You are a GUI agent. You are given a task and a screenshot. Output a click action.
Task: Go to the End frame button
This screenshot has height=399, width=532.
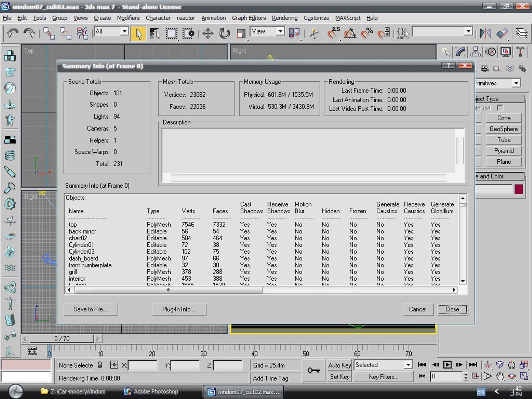(473, 365)
